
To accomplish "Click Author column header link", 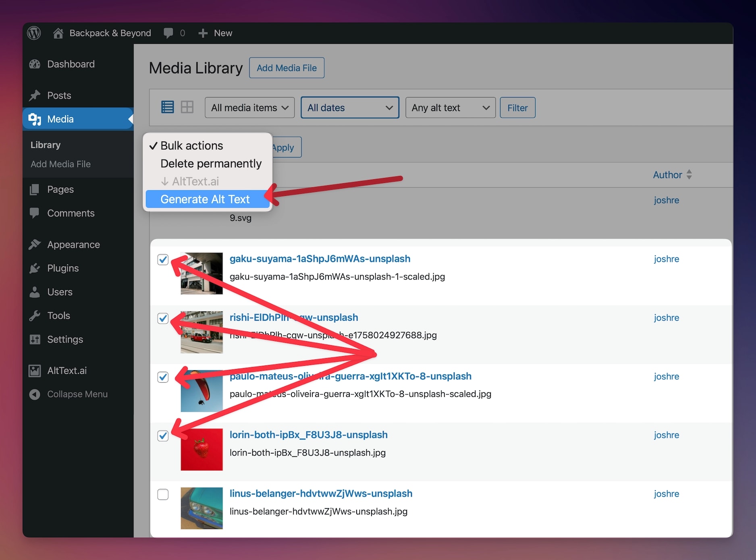I will tap(667, 175).
